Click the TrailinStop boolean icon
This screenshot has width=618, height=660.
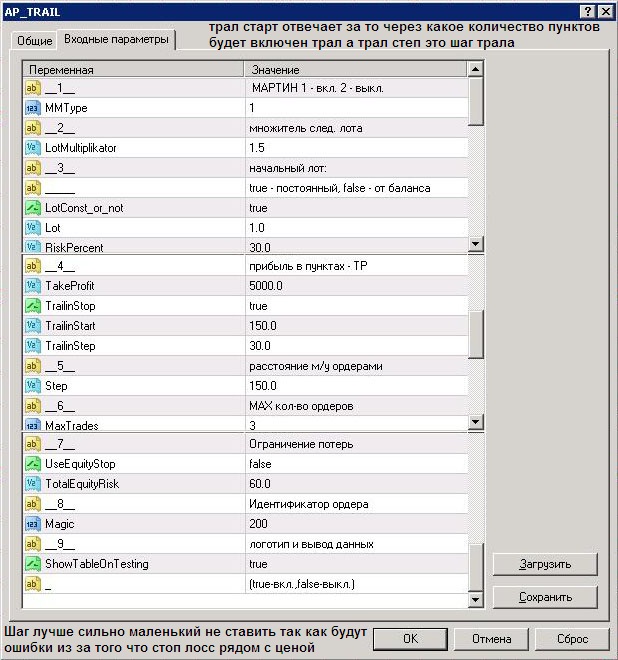[32, 306]
